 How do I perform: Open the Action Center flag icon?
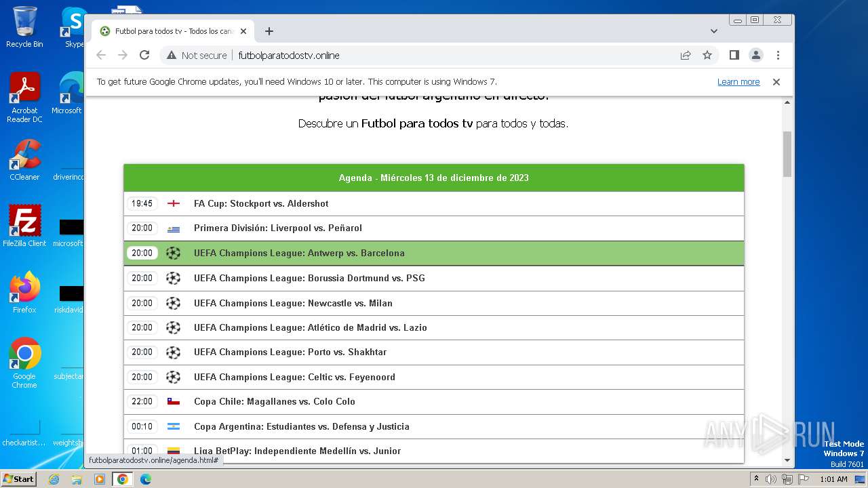(804, 479)
